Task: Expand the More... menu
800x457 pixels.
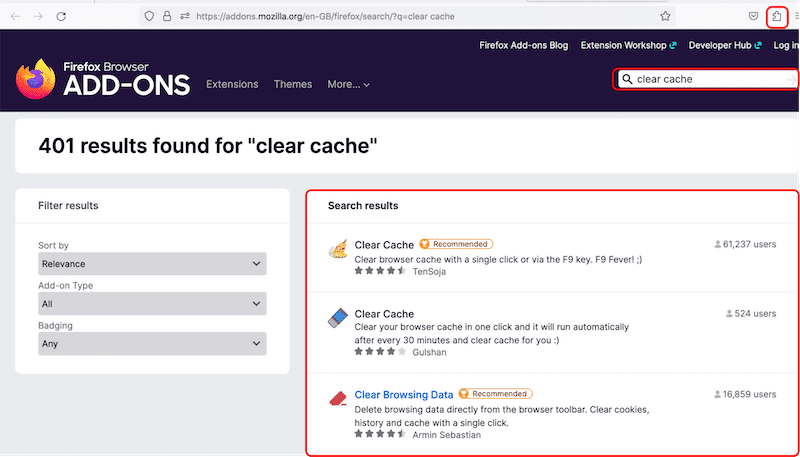Action: 348,84
